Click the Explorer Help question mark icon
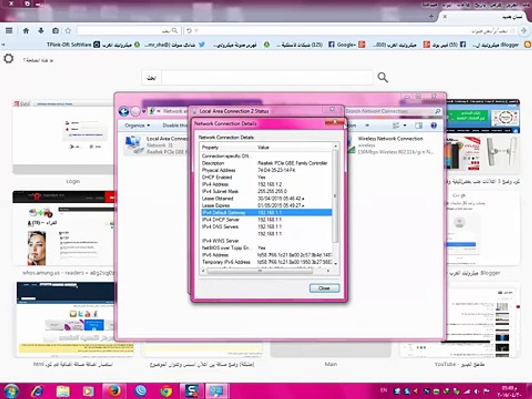 click(x=433, y=126)
